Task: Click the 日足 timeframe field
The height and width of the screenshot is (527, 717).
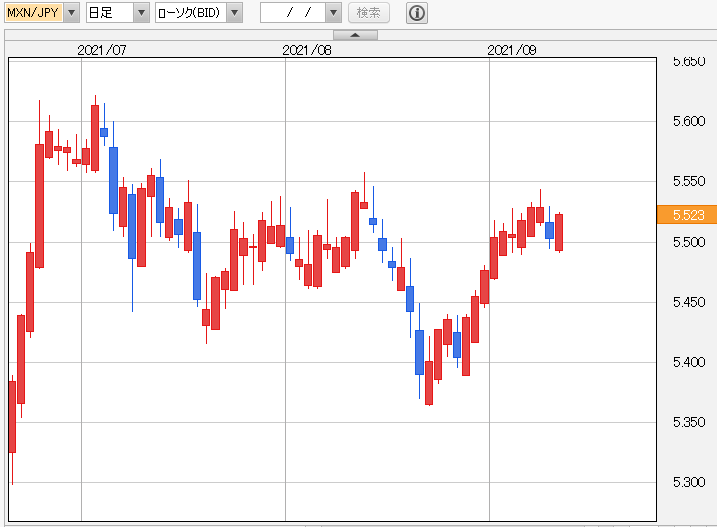Action: click(x=110, y=13)
